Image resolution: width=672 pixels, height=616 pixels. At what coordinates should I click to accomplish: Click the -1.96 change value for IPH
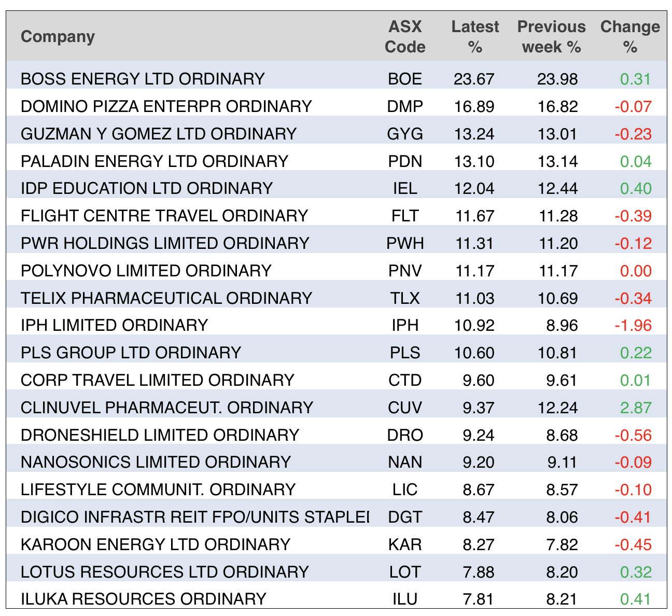(x=633, y=326)
